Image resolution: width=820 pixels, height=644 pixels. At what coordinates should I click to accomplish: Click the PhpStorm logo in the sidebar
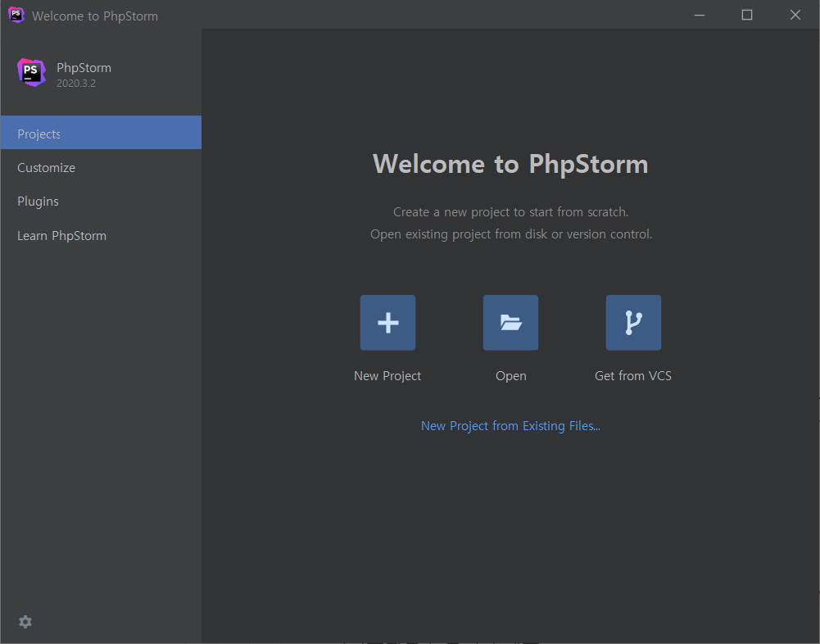(x=31, y=73)
